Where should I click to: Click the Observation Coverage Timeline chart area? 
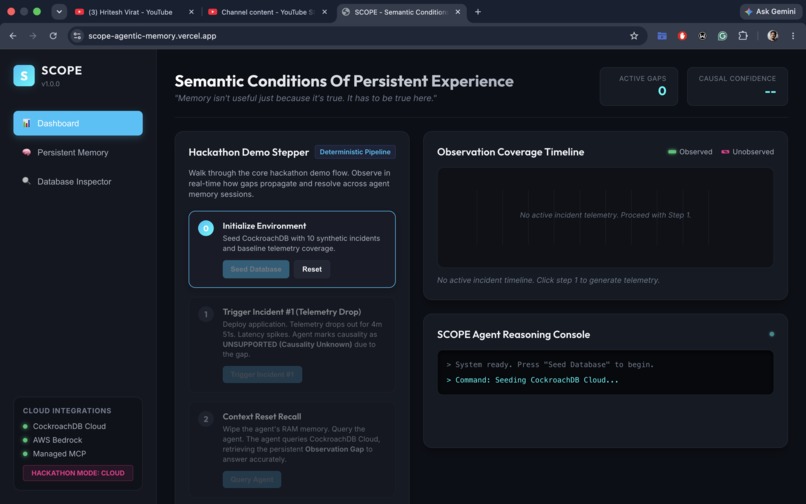click(605, 218)
